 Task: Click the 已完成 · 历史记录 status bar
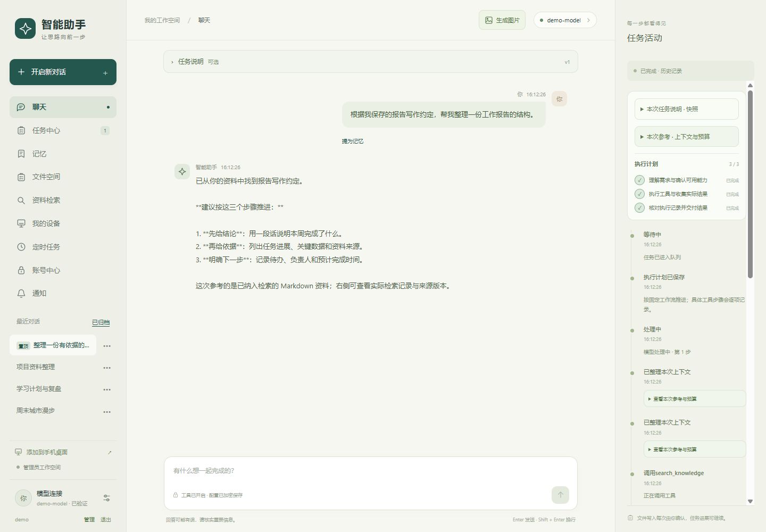[690, 71]
